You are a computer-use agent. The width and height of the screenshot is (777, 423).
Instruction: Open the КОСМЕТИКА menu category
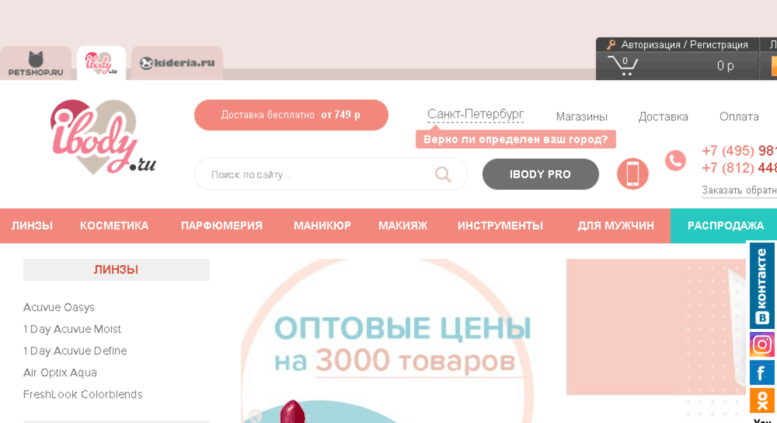tap(114, 226)
